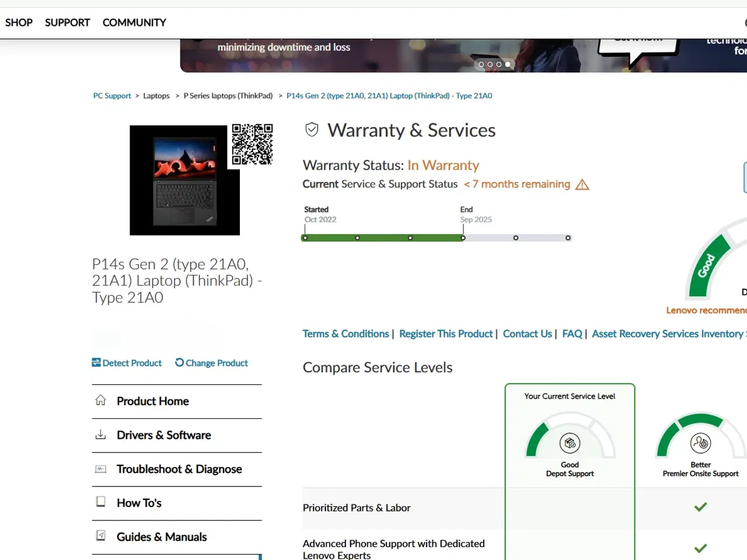
Task: Click the warranty End marker Sep 2025
Action: (x=463, y=238)
